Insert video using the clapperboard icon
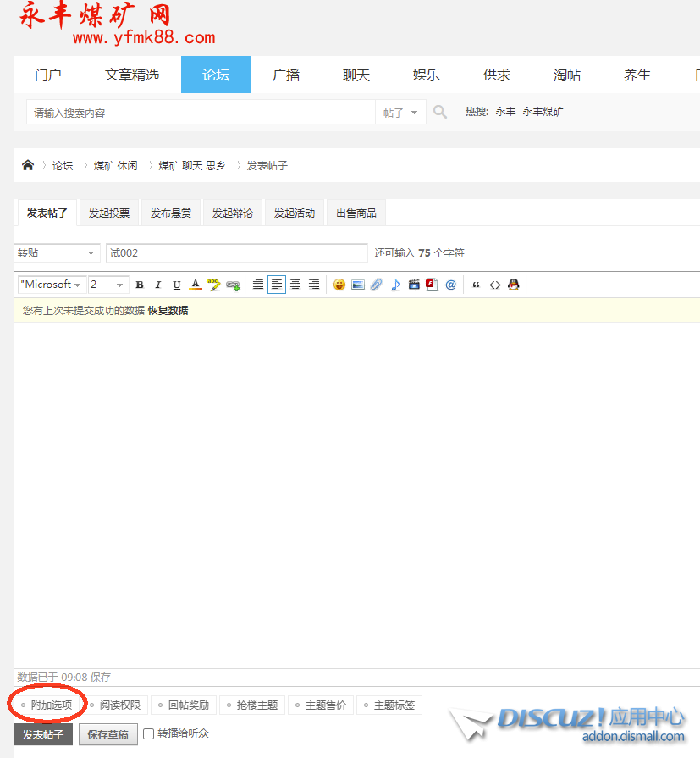This screenshot has height=758, width=700. [x=414, y=285]
